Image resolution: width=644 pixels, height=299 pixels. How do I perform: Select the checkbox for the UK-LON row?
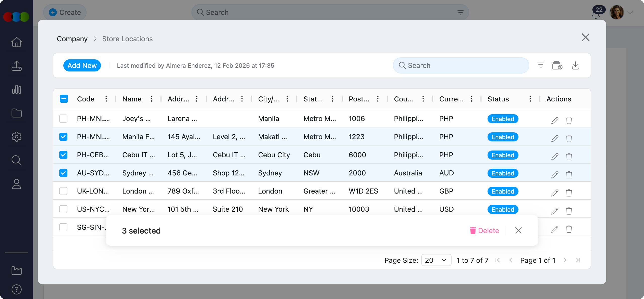pyautogui.click(x=63, y=191)
